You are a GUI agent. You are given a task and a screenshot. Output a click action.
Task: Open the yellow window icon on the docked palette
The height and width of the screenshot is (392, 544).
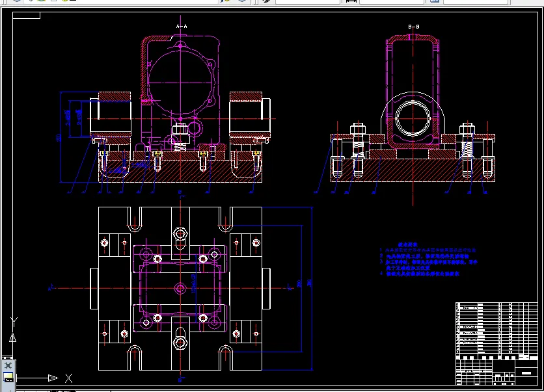coord(8,377)
